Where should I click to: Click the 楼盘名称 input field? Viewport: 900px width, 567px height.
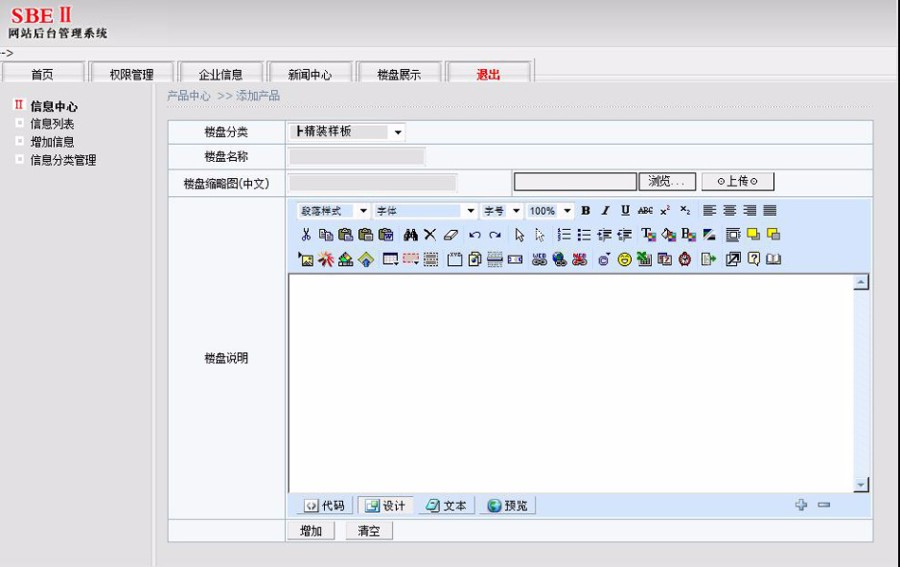357,157
